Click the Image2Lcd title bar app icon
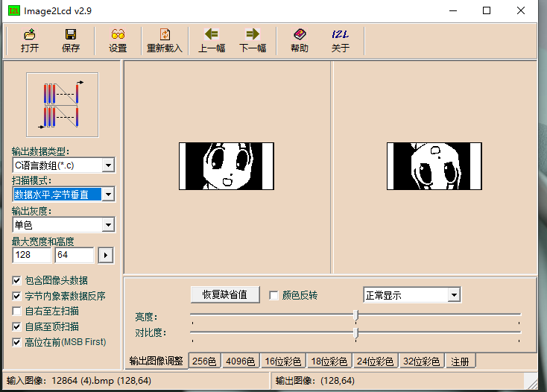Viewport: 547px width, 392px height. pyautogui.click(x=14, y=10)
